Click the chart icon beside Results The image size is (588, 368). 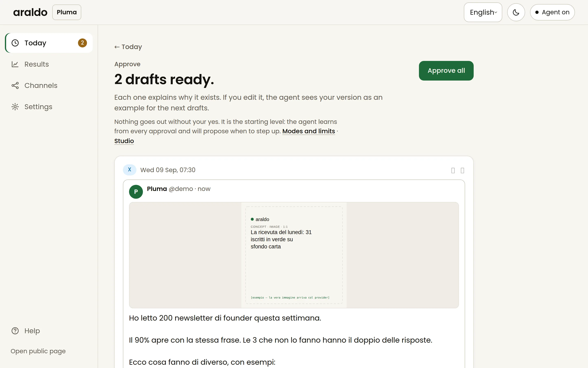click(15, 64)
